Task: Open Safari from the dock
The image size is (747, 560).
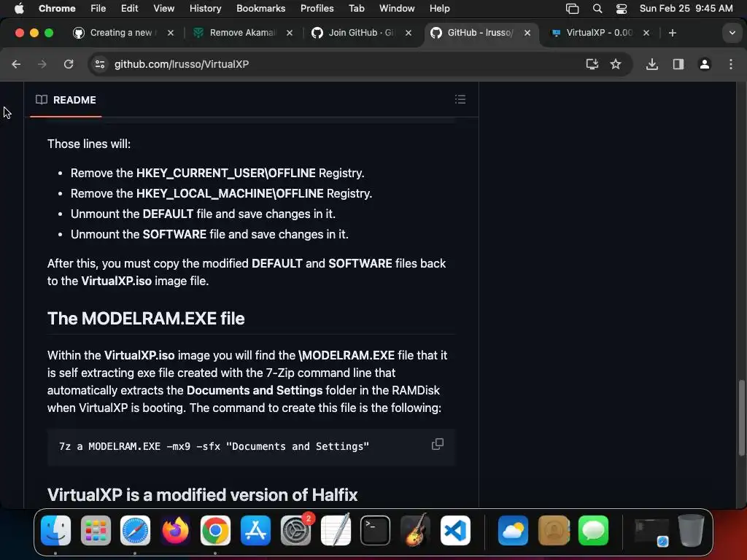Action: coord(135,530)
